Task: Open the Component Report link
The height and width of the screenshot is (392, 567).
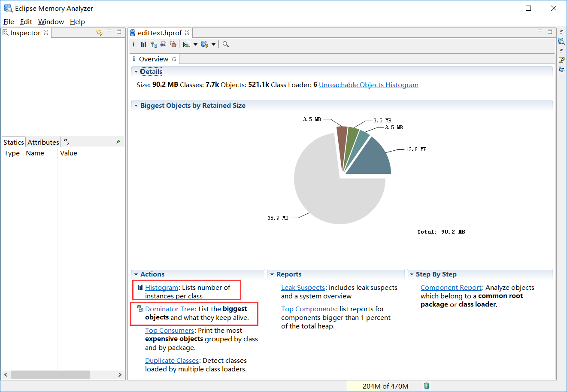Action: coord(451,287)
